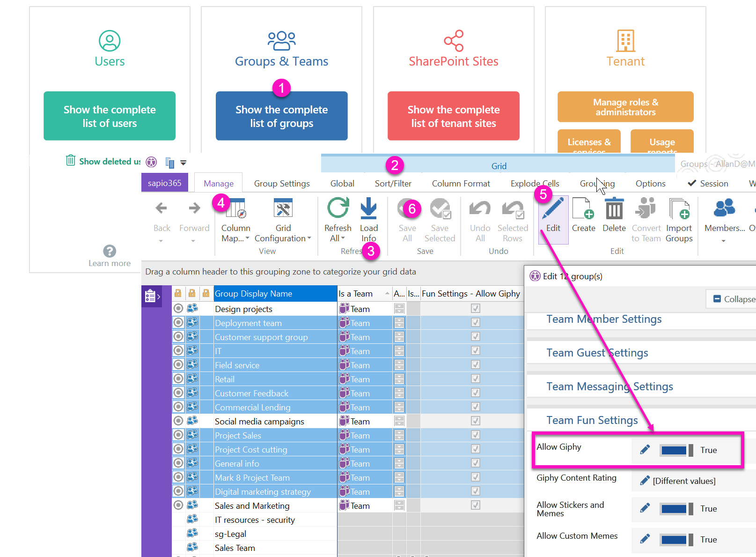The height and width of the screenshot is (557, 756).
Task: Click the Convert to Team icon
Action: pyautogui.click(x=646, y=209)
